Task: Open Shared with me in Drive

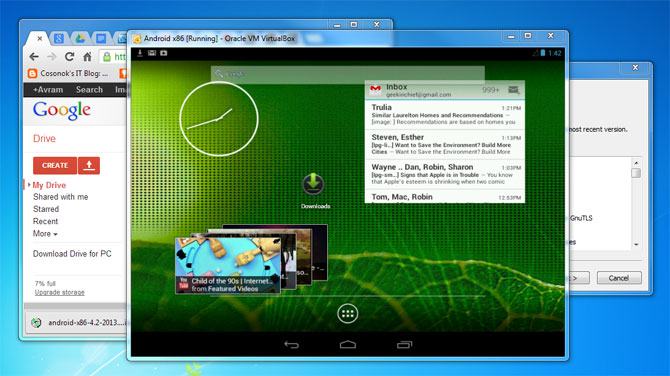Action: (x=61, y=197)
